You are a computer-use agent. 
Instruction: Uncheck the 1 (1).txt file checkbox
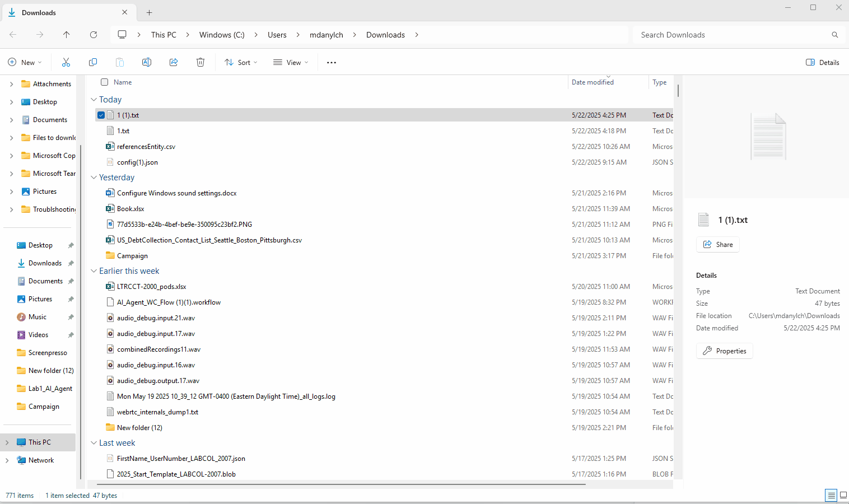tap(101, 115)
